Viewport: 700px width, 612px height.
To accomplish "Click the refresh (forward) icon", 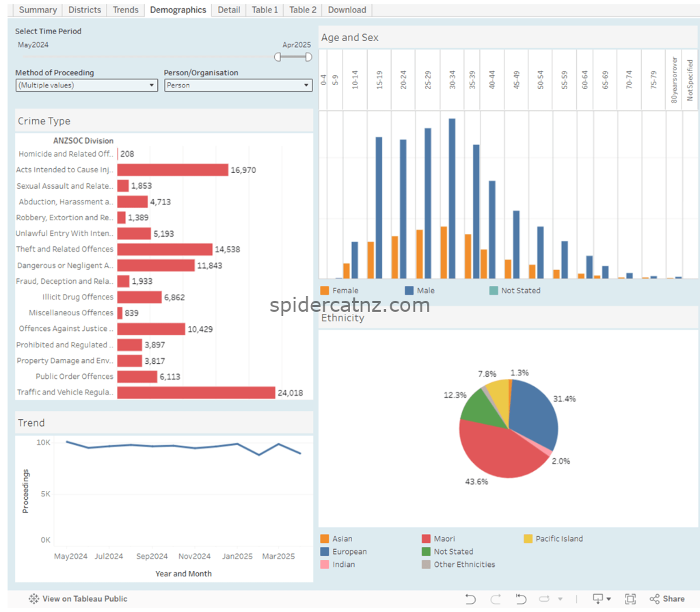I will click(544, 598).
